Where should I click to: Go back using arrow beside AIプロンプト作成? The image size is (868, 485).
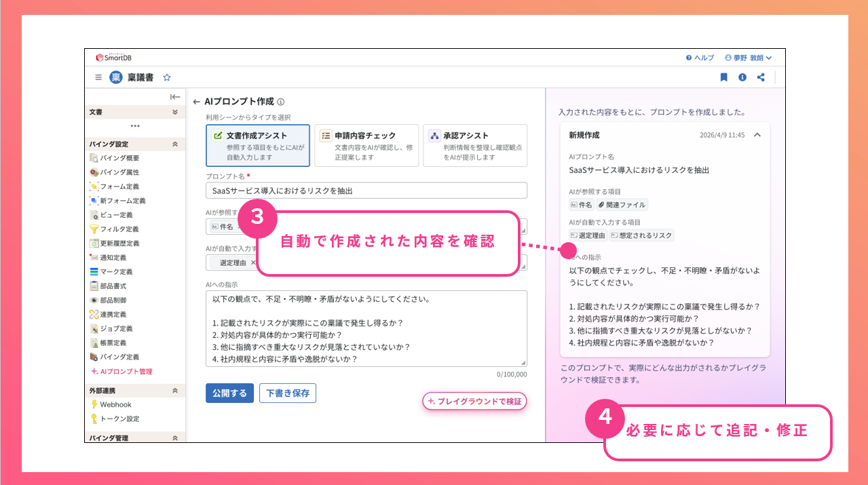tap(196, 102)
